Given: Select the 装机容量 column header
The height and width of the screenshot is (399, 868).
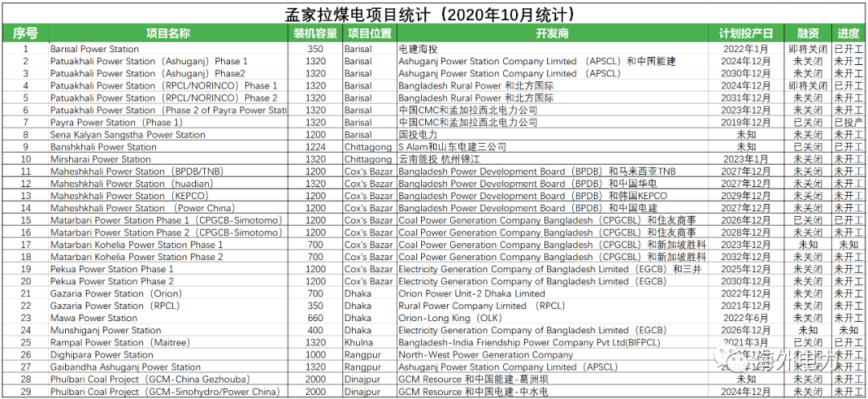Looking at the screenshot, I should point(315,33).
